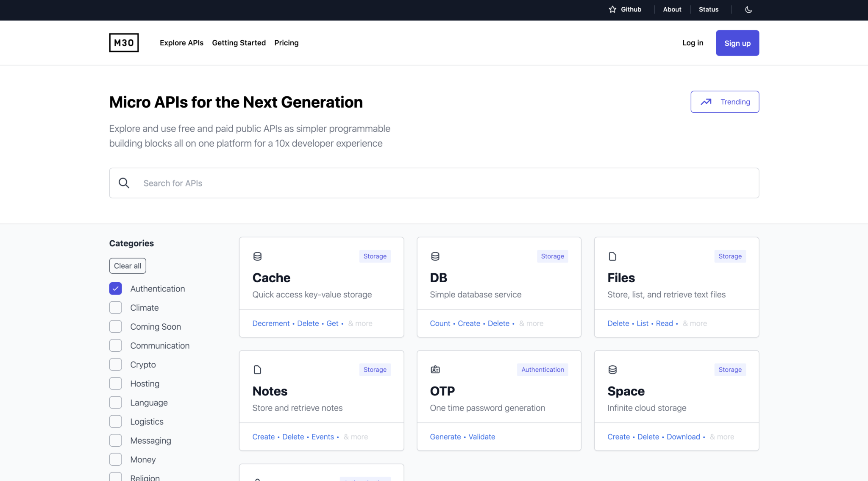Select the database icon on the Cache card
This screenshot has width=868, height=481.
tap(257, 256)
